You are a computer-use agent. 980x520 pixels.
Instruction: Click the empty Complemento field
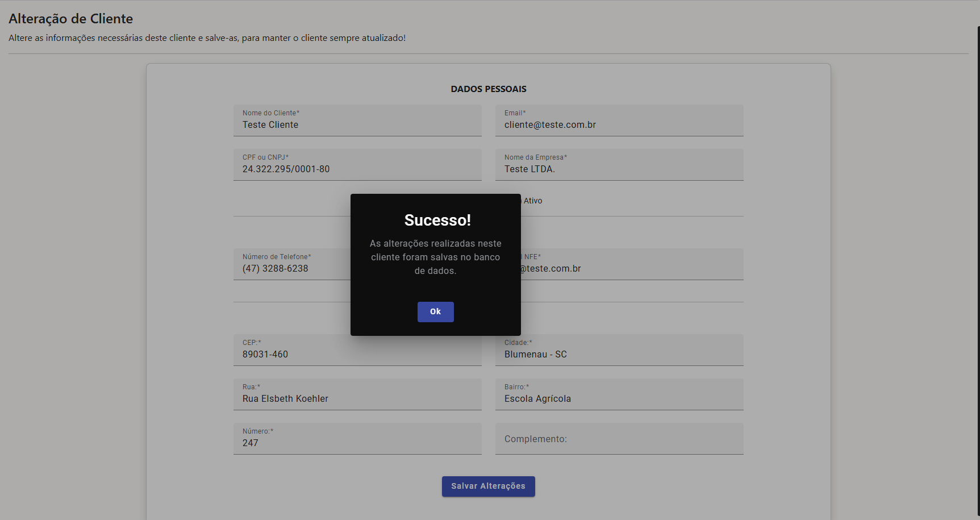[619, 439]
